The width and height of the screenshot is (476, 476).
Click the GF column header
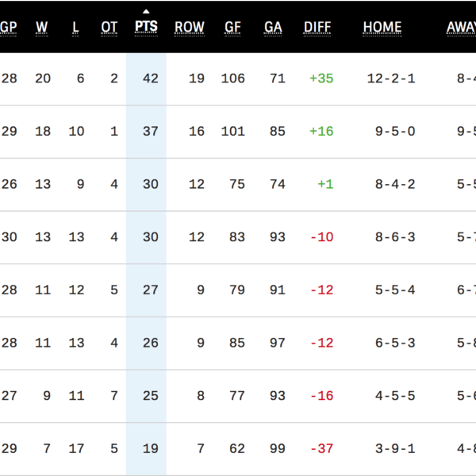tap(232, 27)
